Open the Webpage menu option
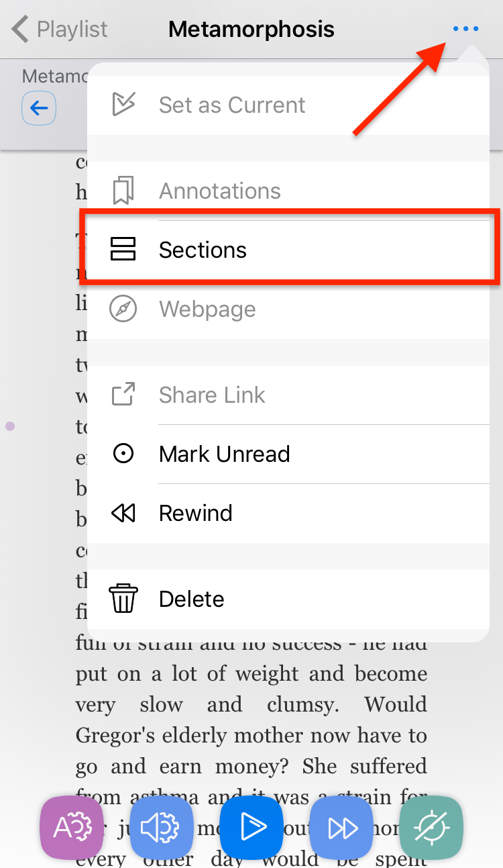Screen dimensions: 503x868 (288, 309)
